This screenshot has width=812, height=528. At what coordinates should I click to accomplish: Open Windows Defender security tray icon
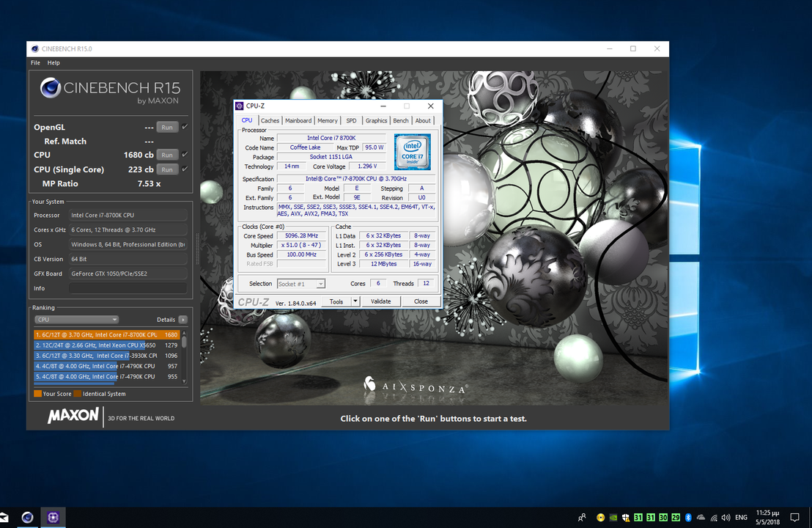click(x=626, y=517)
